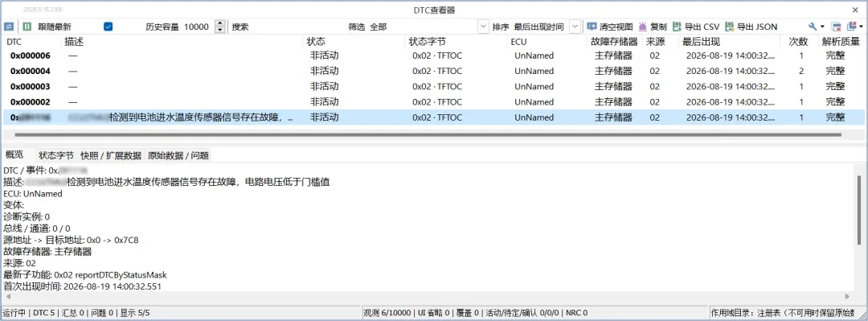This screenshot has height=321, width=868.
Task: Increase 历史容量 with the up arrow
Action: [x=219, y=23]
